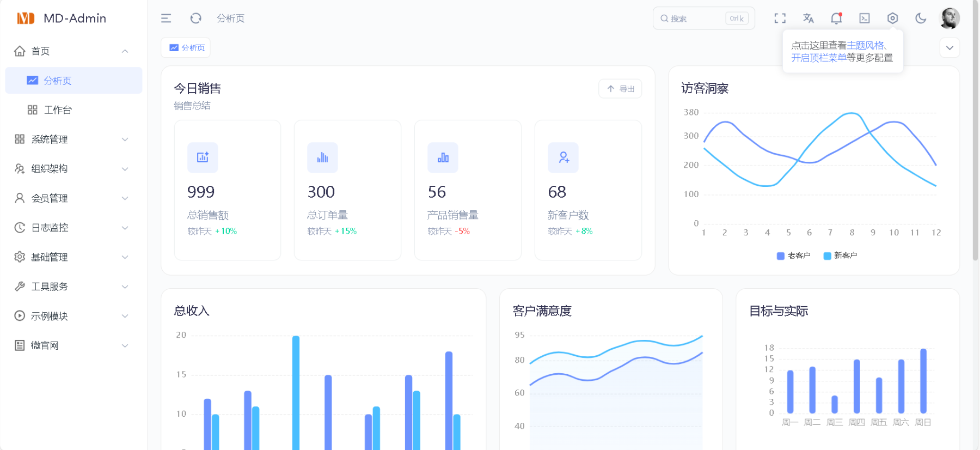Open notifications bell icon

[836, 19]
